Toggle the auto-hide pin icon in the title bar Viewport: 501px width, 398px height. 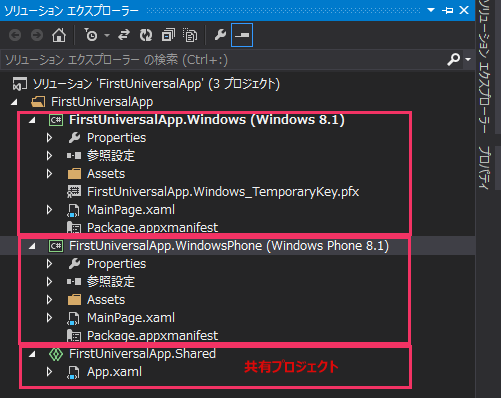[x=448, y=10]
